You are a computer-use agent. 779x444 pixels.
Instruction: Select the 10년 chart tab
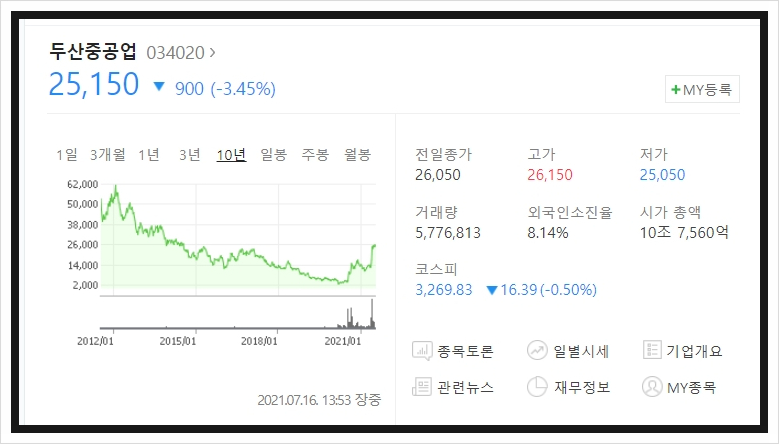(x=232, y=154)
